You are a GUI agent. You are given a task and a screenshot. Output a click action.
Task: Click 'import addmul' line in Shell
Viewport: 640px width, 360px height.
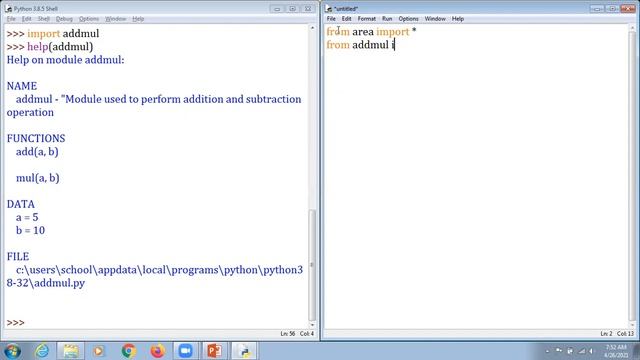(x=63, y=33)
